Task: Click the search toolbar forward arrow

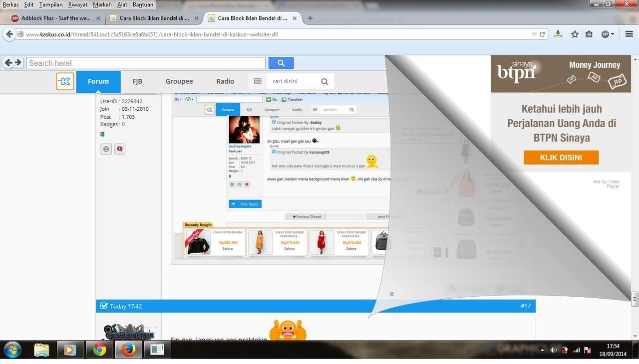Action: 18,63
